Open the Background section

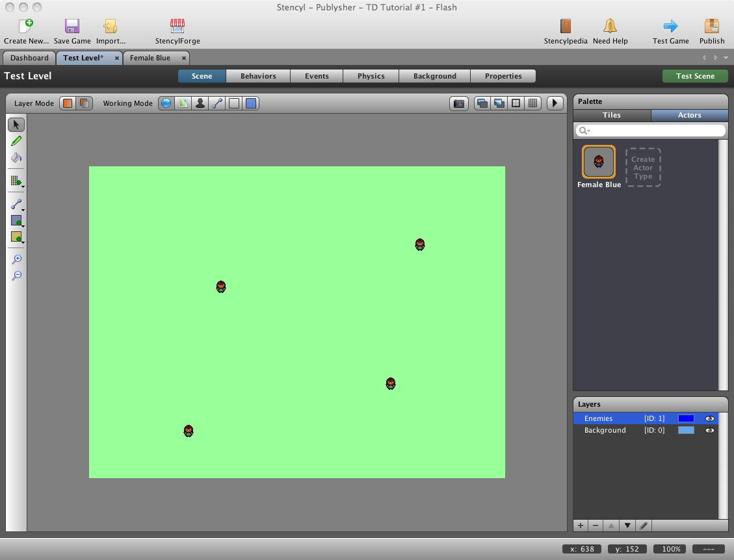point(435,76)
